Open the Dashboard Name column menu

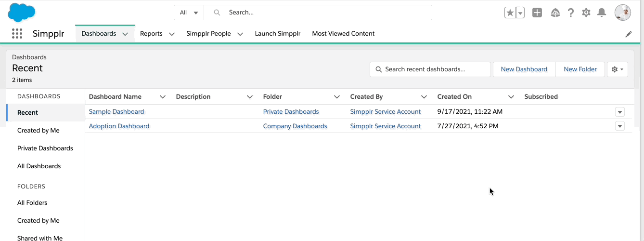click(163, 97)
